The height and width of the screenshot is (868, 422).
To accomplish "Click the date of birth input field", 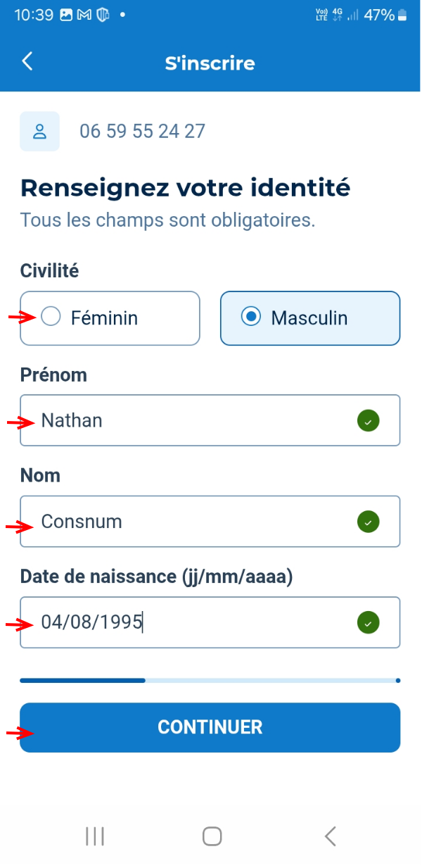I will pos(190,623).
